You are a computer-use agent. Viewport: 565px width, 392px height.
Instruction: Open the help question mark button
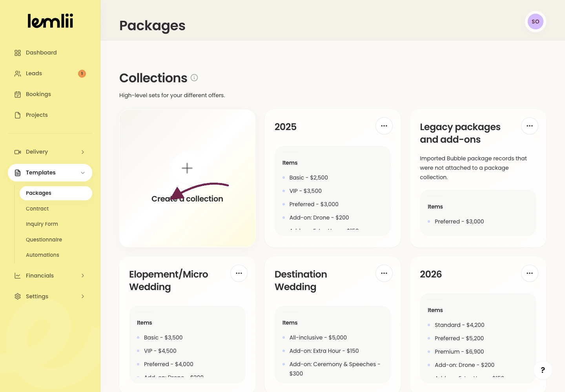(x=543, y=370)
